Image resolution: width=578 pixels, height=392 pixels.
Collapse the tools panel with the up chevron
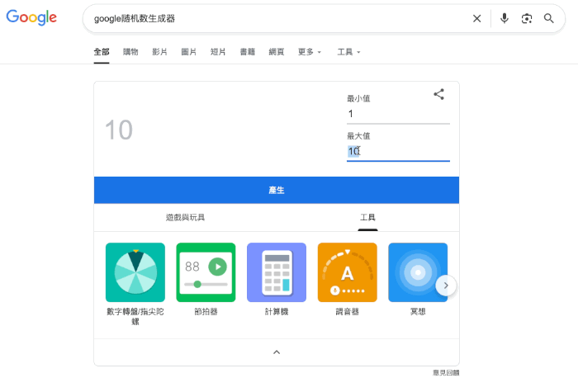[277, 352]
